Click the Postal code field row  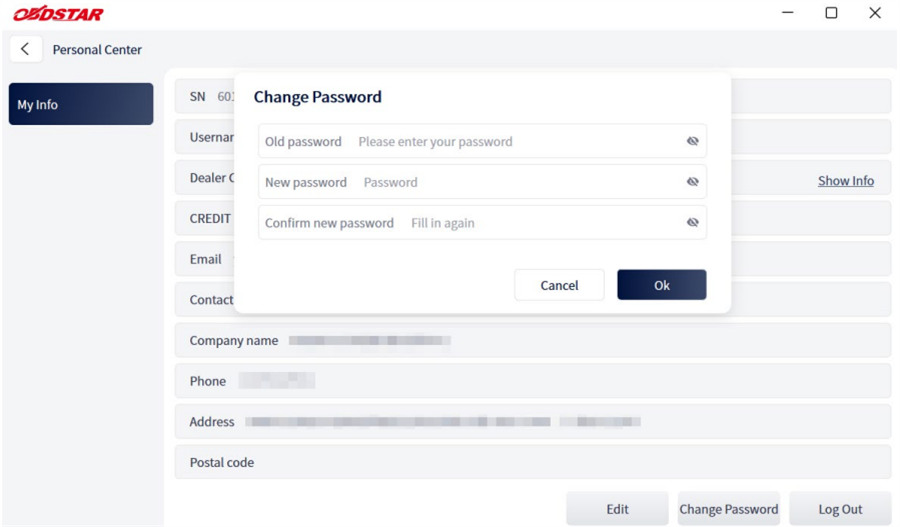point(533,462)
